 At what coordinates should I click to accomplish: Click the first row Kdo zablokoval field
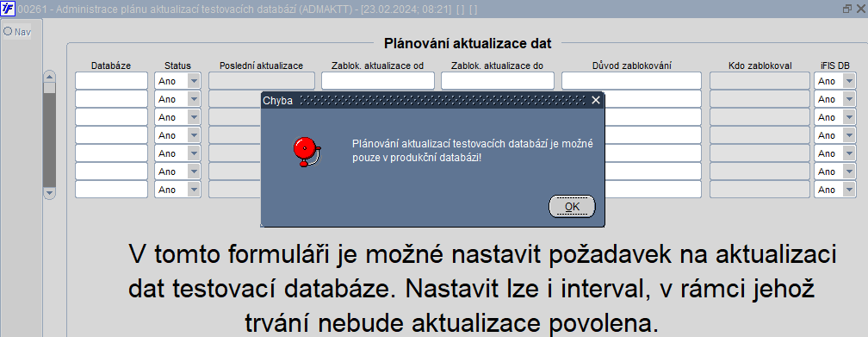point(759,81)
